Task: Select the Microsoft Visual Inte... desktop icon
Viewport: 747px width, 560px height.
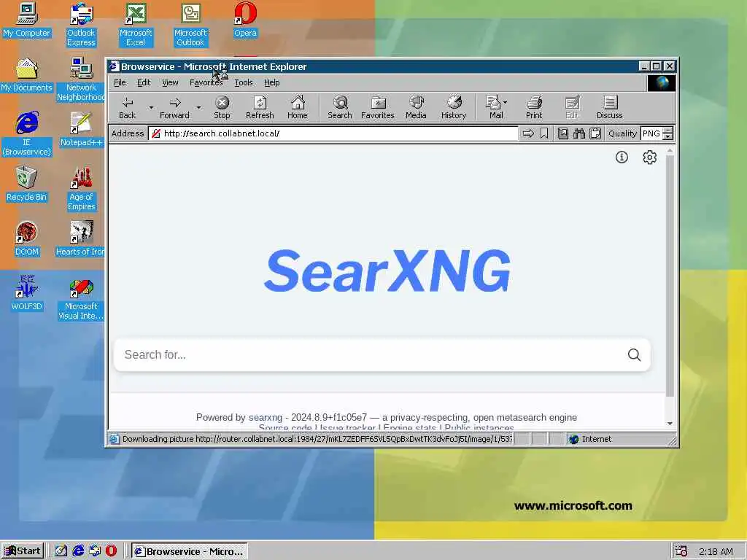Action: (x=81, y=298)
